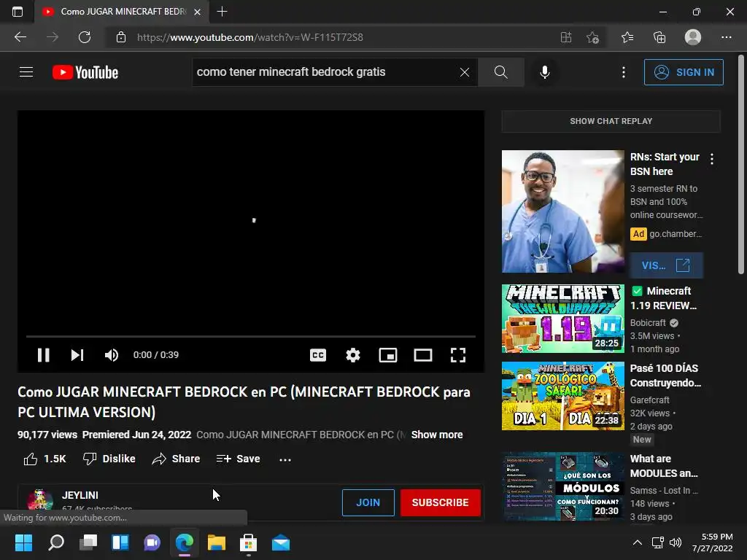Start voice search with microphone
This screenshot has width=747, height=560.
(x=544, y=72)
